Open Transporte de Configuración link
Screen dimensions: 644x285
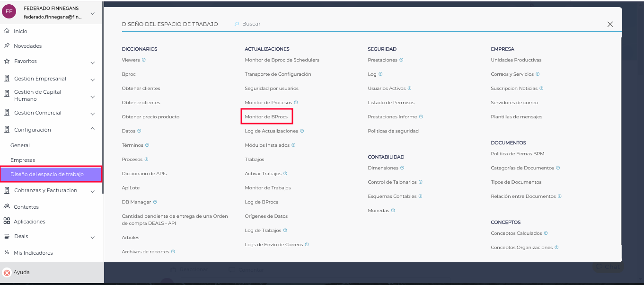tap(278, 74)
